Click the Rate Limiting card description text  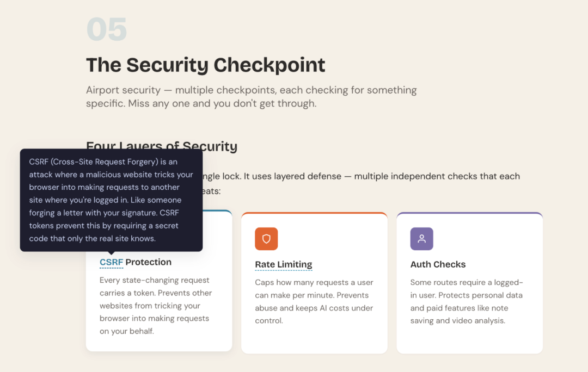point(314,301)
